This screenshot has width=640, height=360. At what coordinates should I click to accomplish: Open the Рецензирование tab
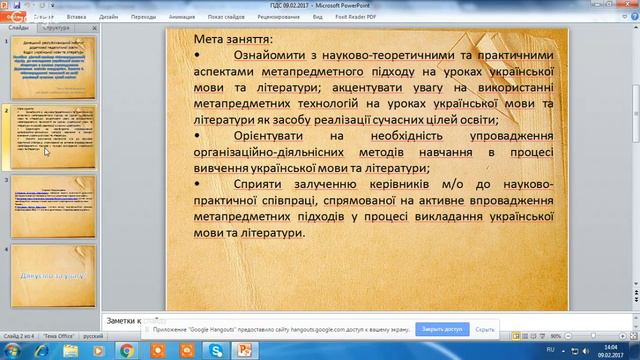(278, 17)
